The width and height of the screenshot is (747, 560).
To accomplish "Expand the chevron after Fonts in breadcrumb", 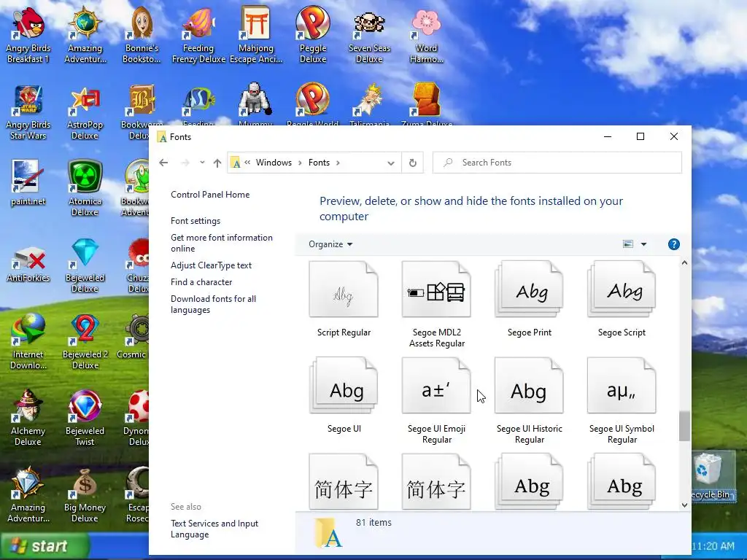I will click(x=338, y=163).
